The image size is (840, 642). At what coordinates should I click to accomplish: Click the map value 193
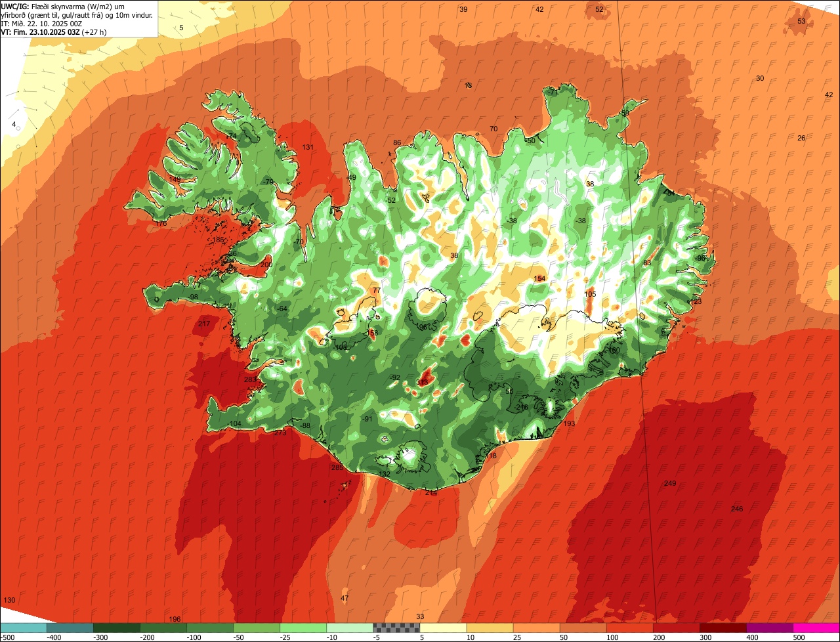(569, 424)
